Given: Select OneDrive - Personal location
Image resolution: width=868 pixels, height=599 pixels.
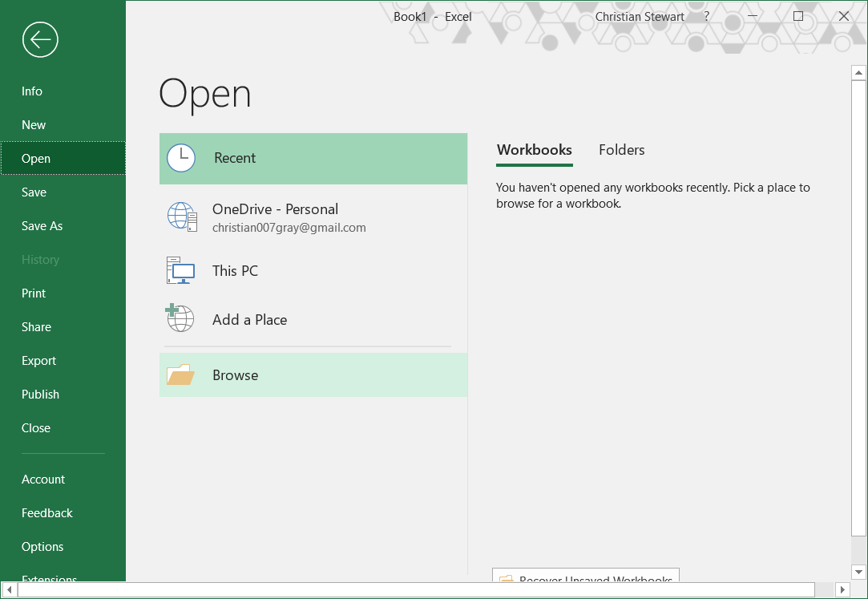Looking at the screenshot, I should (313, 217).
